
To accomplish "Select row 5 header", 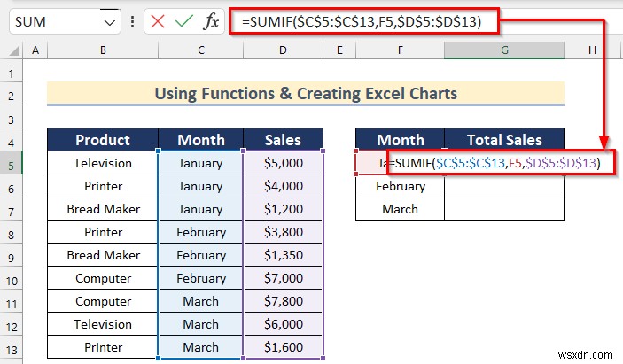I will tap(12, 163).
